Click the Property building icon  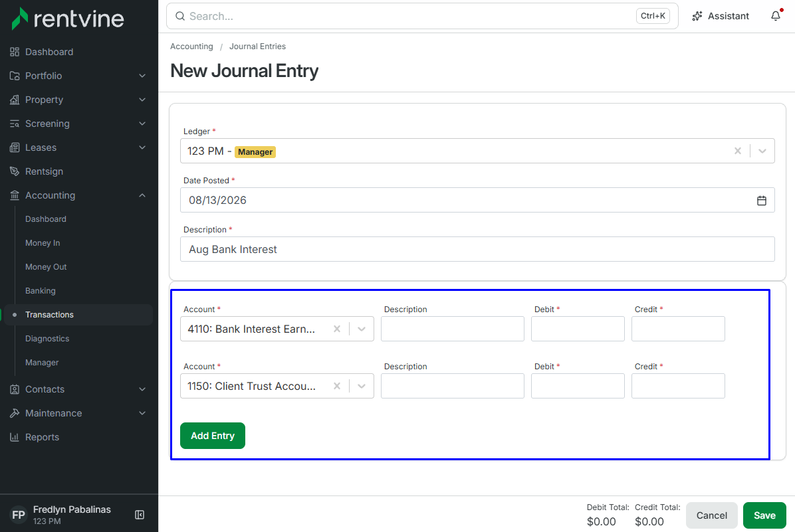[15, 100]
